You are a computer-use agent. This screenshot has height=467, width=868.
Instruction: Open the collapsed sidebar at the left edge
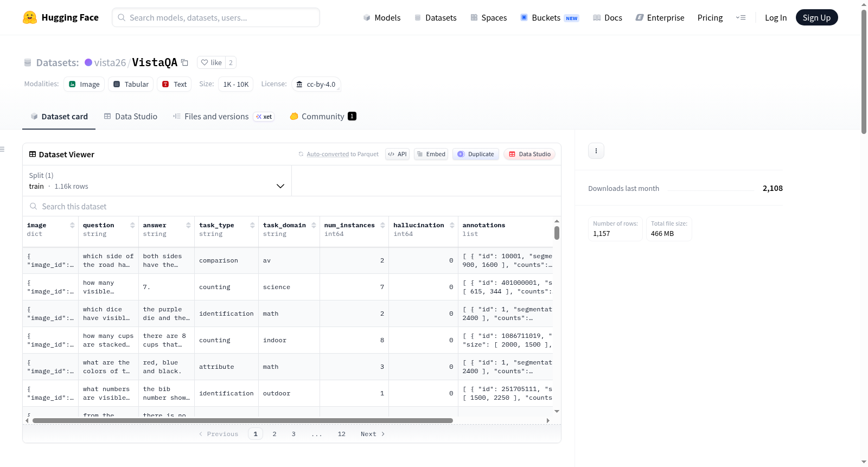(x=2, y=149)
